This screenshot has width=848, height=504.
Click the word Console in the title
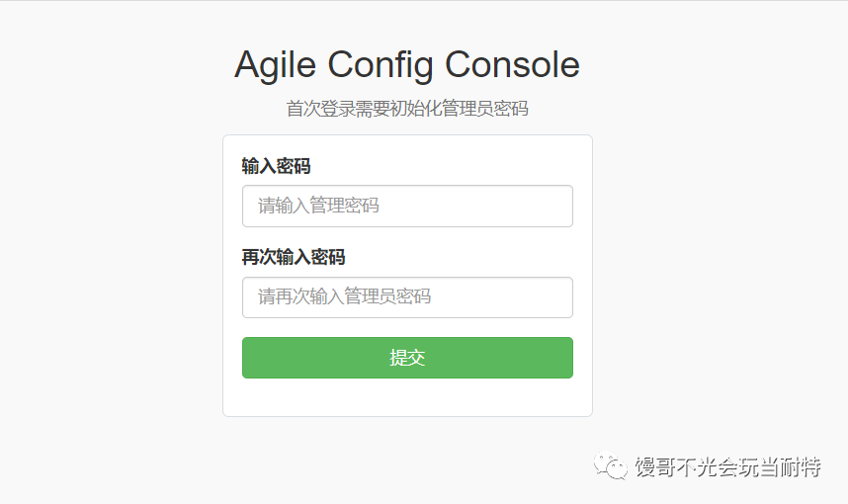pos(512,65)
